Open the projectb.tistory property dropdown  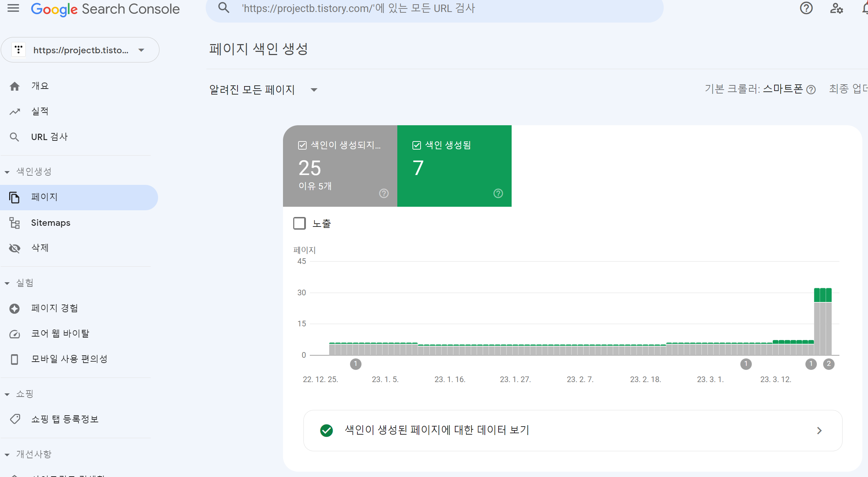(80, 50)
